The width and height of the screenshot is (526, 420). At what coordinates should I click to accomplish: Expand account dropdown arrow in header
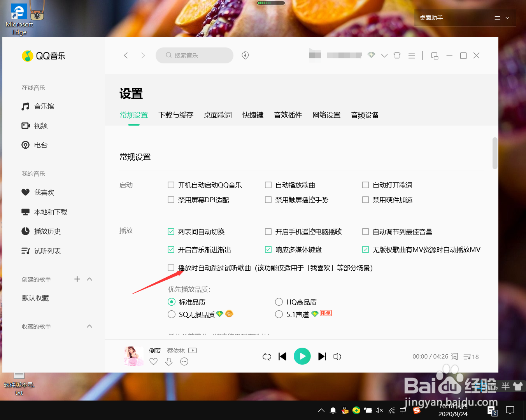(x=384, y=56)
